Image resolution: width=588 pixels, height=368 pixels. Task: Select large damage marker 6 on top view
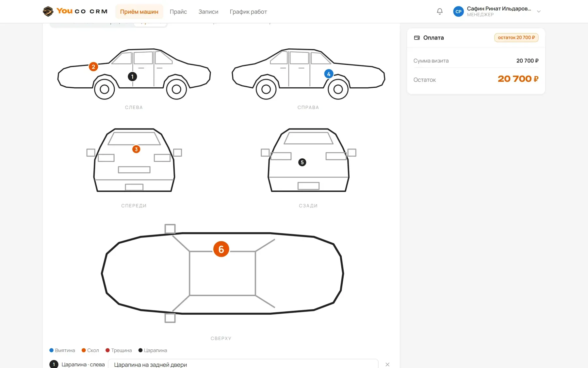(x=221, y=249)
